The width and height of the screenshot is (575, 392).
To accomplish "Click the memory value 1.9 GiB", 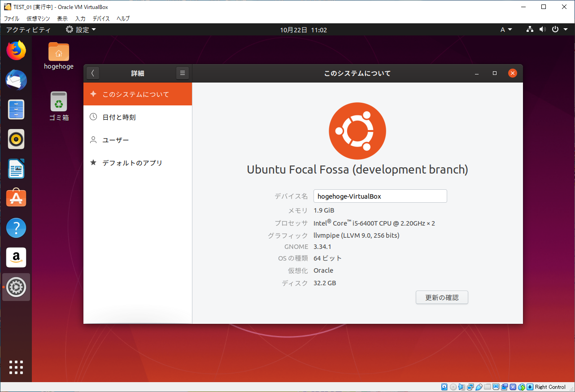I will 324,210.
